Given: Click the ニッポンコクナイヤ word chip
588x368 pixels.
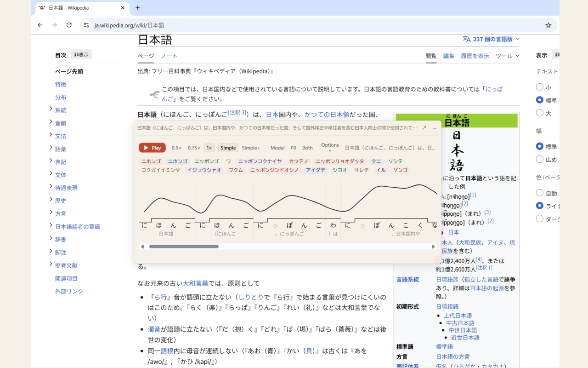Looking at the screenshot, I should coord(260,161).
